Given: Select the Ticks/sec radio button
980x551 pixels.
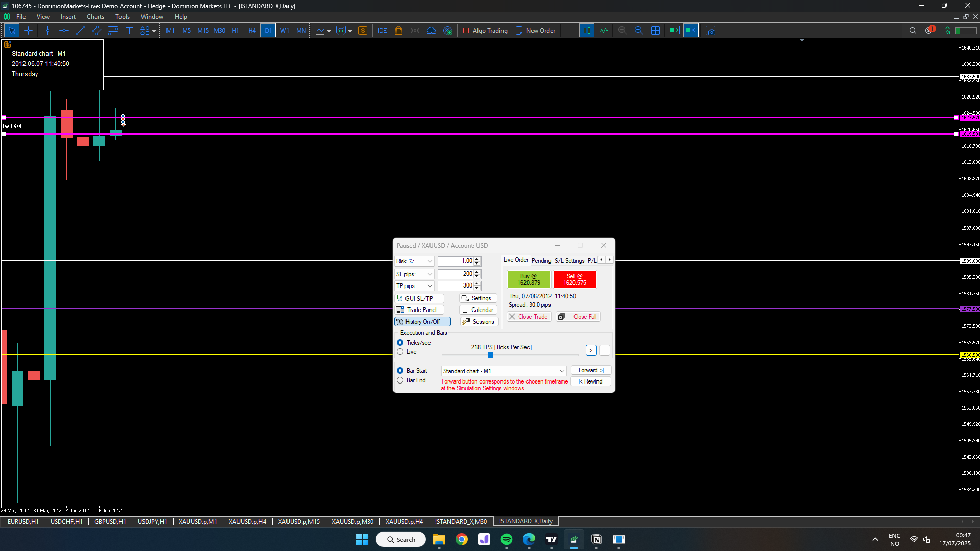Looking at the screenshot, I should click(x=400, y=343).
